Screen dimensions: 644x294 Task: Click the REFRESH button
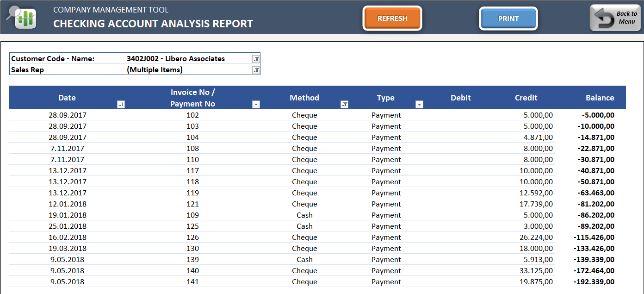click(392, 19)
